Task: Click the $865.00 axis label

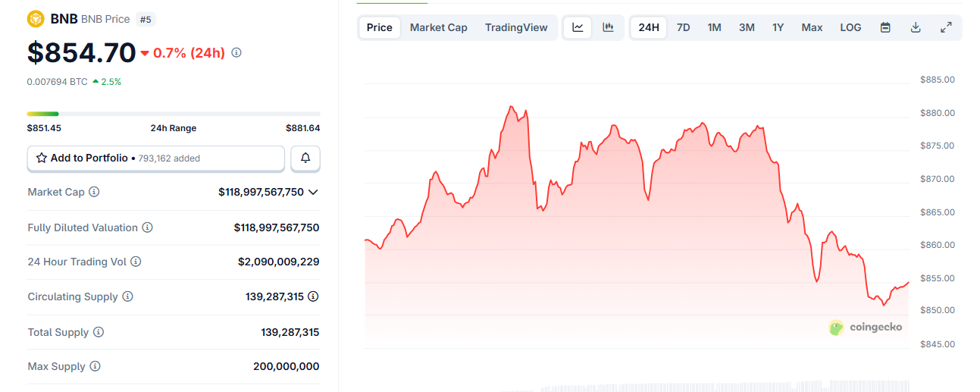Action: click(x=937, y=212)
